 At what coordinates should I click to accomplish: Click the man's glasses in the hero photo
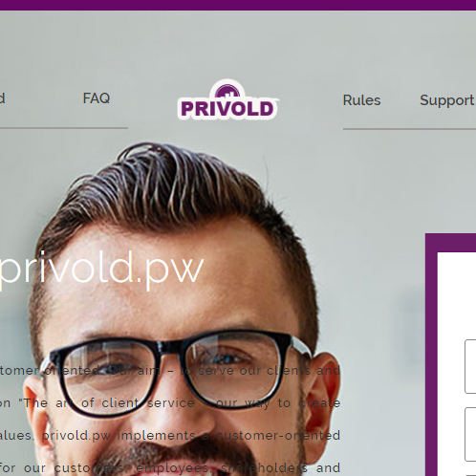tap(175, 371)
